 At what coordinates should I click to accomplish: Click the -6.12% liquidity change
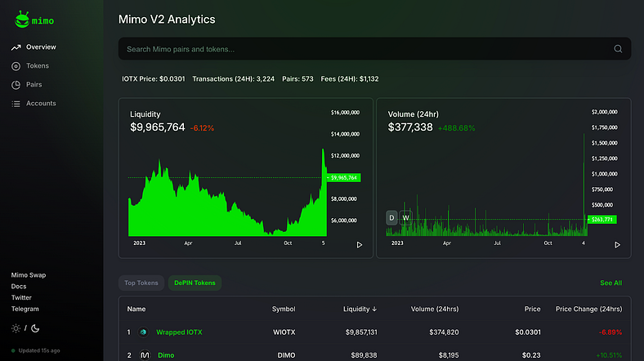(202, 128)
